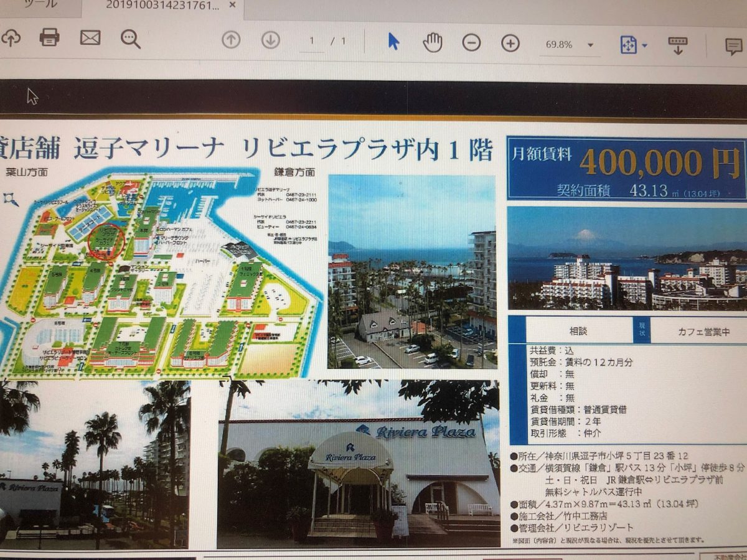Click the current page number field
Screen dimensions: 747x560
(x=312, y=42)
